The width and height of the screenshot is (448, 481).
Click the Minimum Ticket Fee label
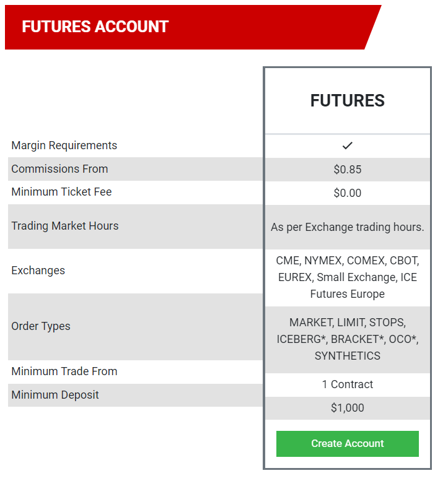61,192
